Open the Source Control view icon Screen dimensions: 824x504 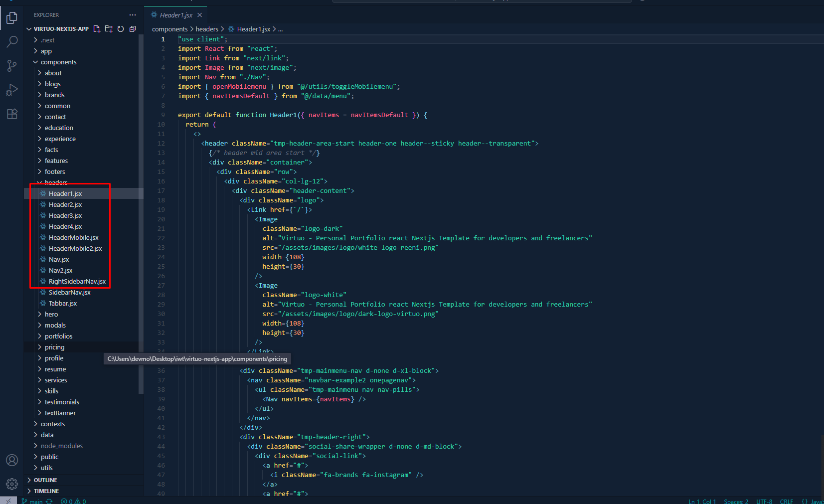click(12, 66)
